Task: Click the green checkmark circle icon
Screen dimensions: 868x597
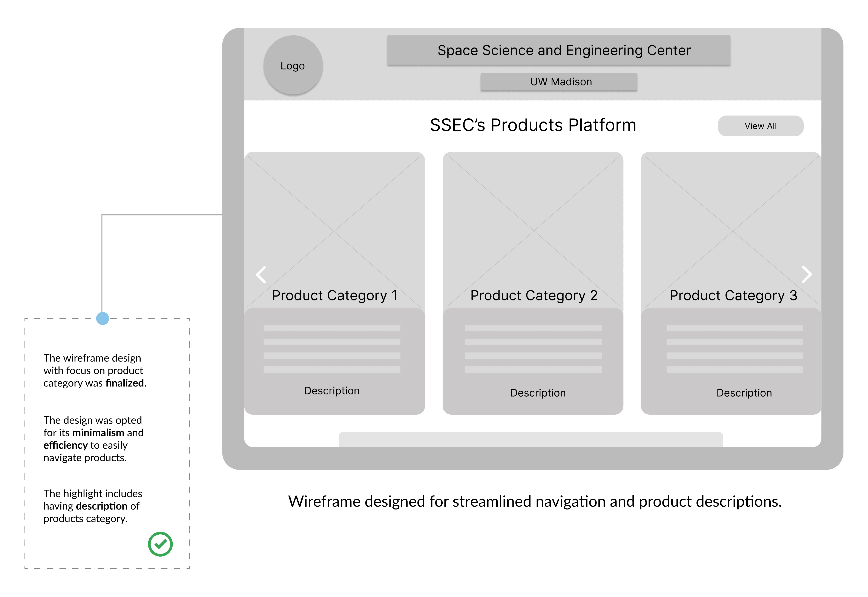Action: tap(160, 544)
